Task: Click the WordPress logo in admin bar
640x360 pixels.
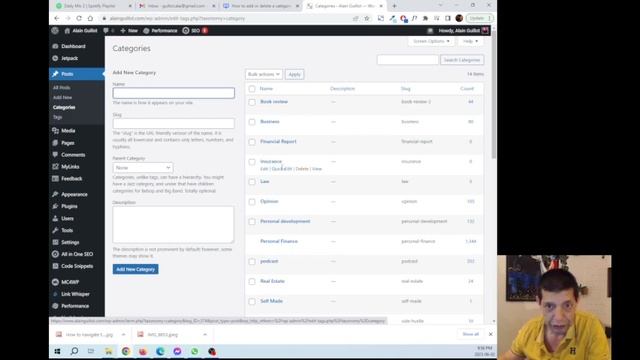Action: 55,31
